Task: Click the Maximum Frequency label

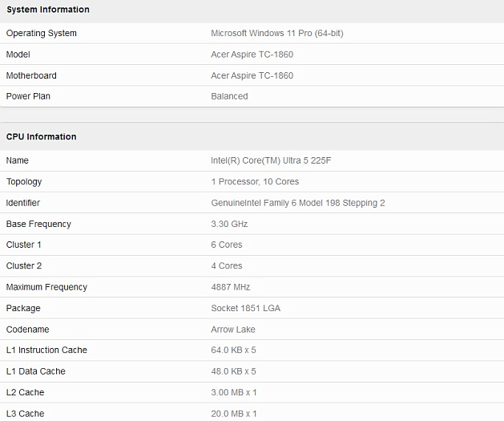Action: (46, 287)
